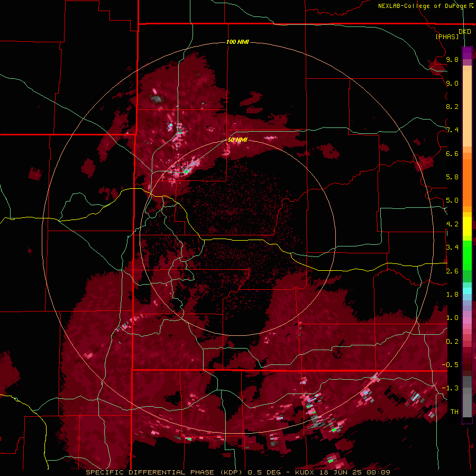Click the 8.2 legend value

tap(452, 106)
